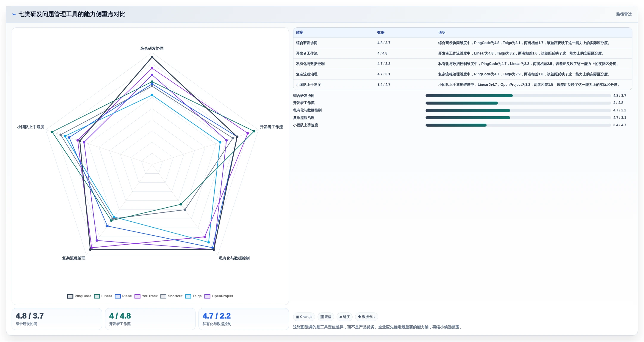
Task: Select the 开发者工作流 table row name
Action: [x=307, y=53]
